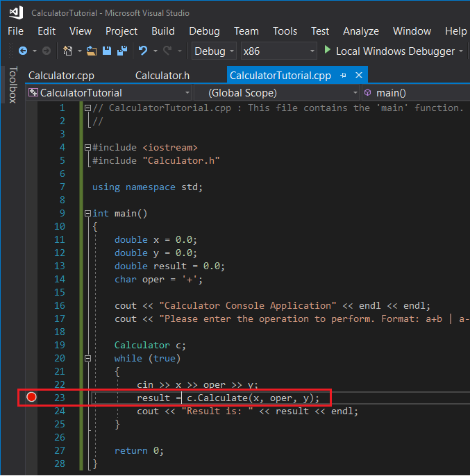Open the Build menu
The width and height of the screenshot is (470, 476).
tap(163, 31)
